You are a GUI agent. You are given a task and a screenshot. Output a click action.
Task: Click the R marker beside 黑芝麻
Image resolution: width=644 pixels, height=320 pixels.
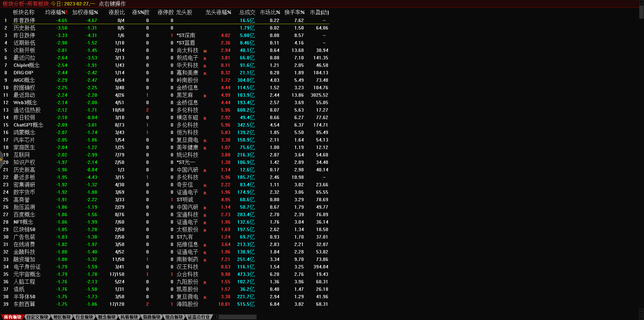[x=205, y=96]
